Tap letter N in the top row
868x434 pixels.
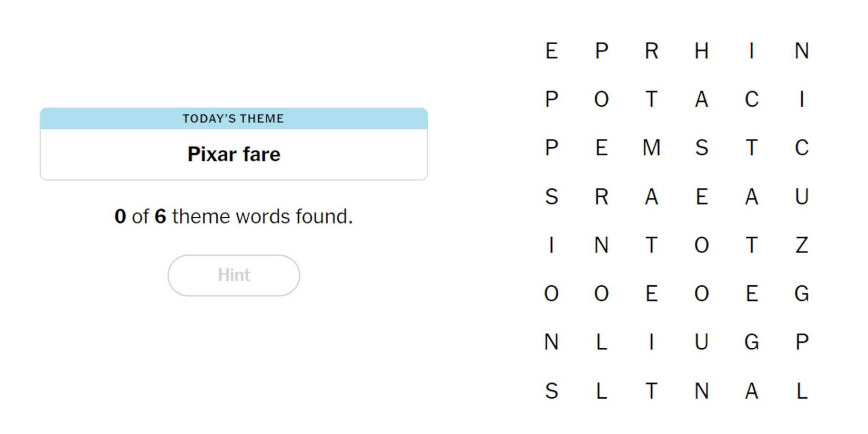[x=801, y=51]
